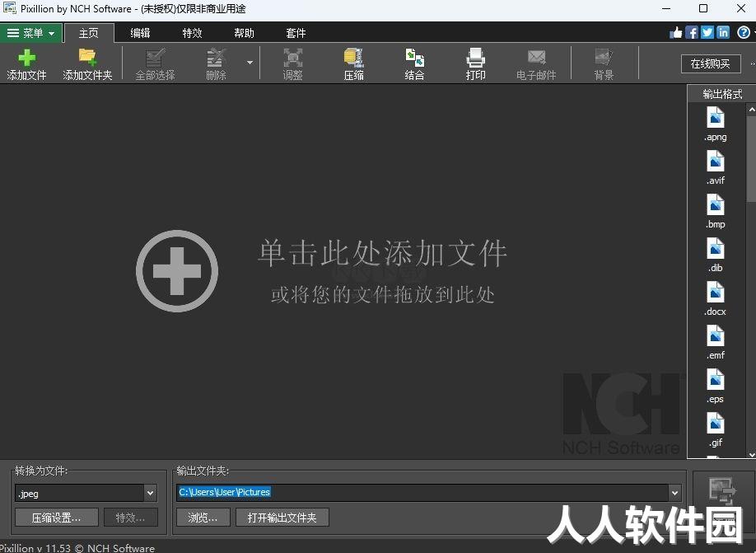Select the .bmp output format
Image resolution: width=756 pixels, height=553 pixels.
coord(716,211)
